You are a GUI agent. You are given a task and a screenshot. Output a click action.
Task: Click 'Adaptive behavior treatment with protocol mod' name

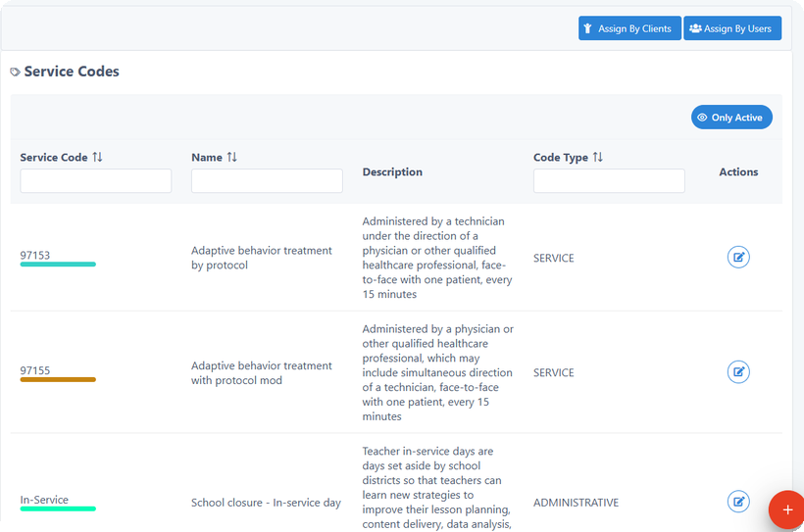pyautogui.click(x=262, y=373)
